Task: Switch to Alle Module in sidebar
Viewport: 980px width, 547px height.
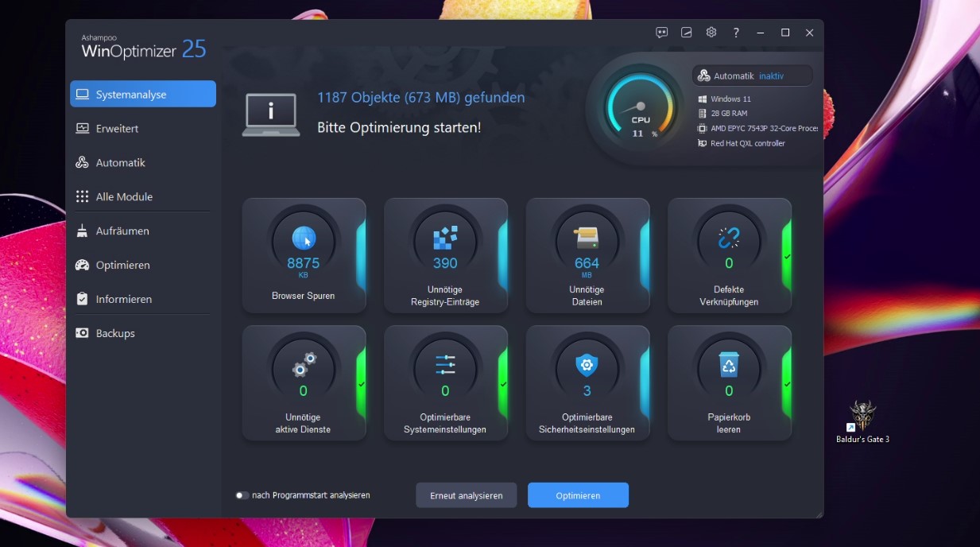Action: (x=124, y=196)
